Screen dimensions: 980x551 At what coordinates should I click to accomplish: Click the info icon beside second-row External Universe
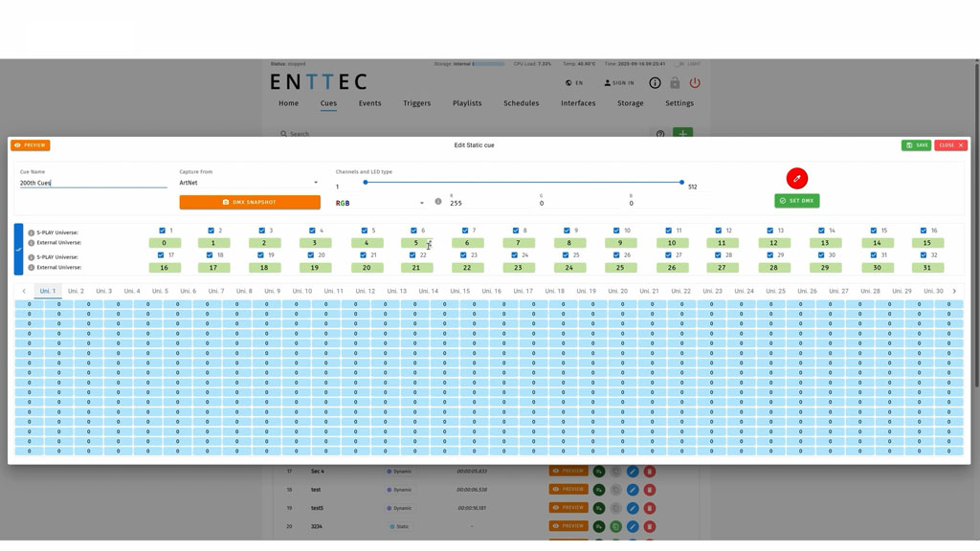click(31, 268)
